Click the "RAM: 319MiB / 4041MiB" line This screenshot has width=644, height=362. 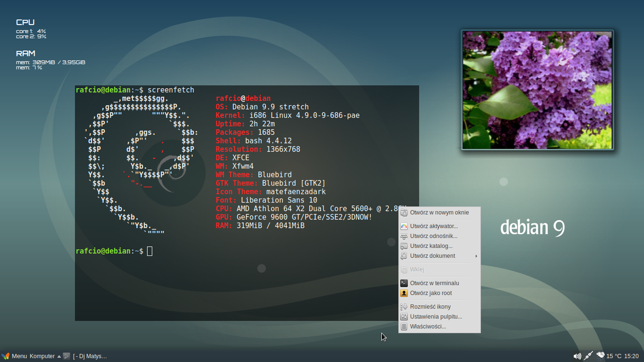[260, 226]
